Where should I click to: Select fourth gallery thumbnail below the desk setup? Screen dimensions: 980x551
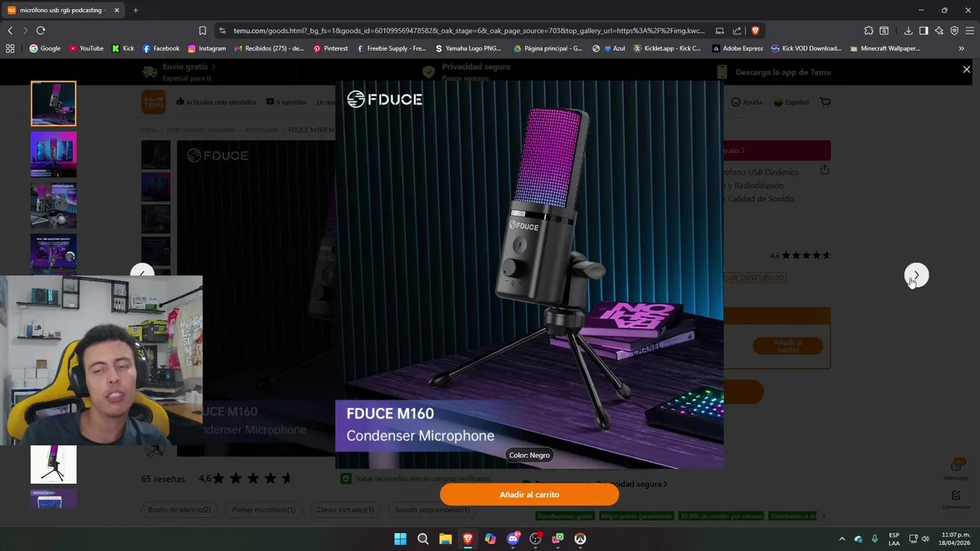coord(54,254)
